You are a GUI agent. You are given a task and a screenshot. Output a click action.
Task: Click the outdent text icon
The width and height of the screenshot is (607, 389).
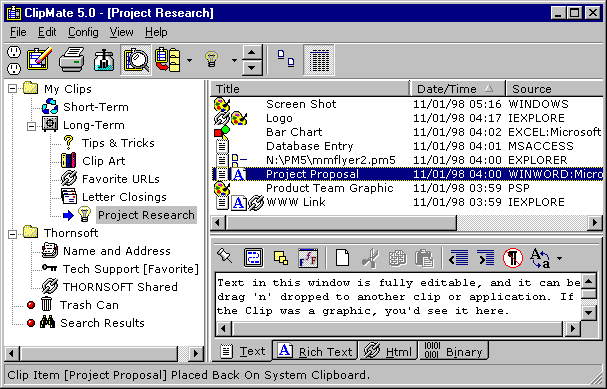[x=459, y=258]
